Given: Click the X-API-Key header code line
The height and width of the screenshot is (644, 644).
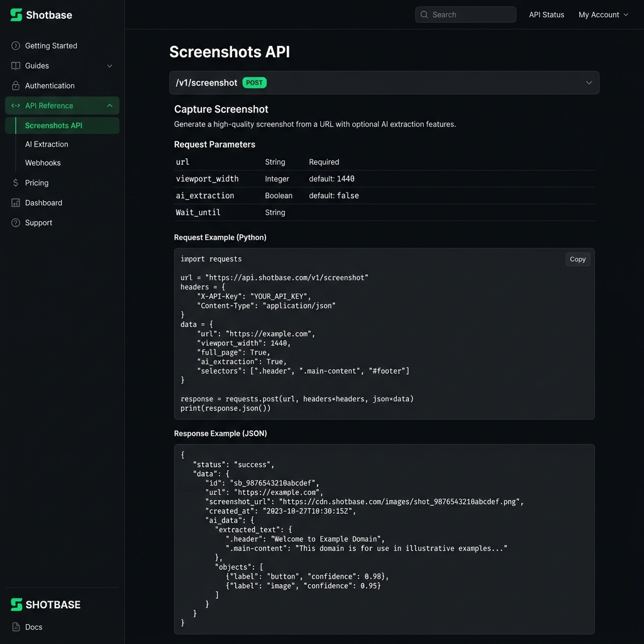Looking at the screenshot, I should 254,296.
